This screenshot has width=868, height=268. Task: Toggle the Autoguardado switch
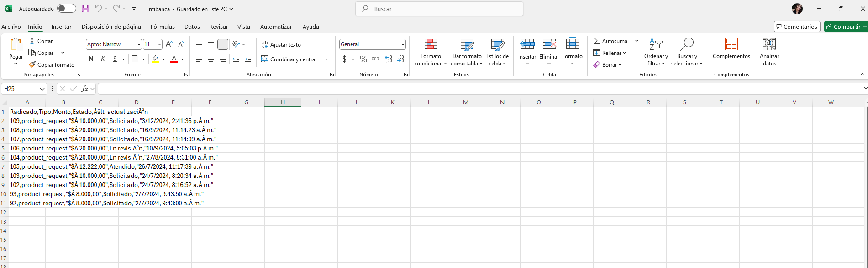(67, 9)
